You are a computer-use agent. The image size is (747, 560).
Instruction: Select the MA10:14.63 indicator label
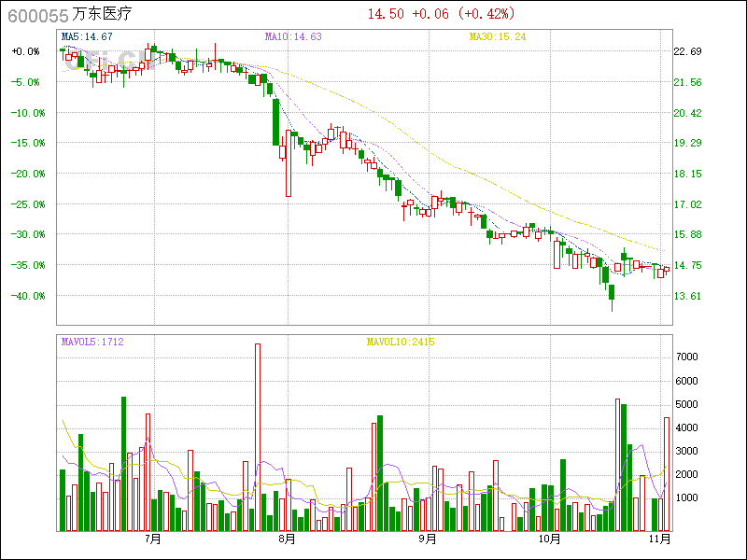pos(293,37)
